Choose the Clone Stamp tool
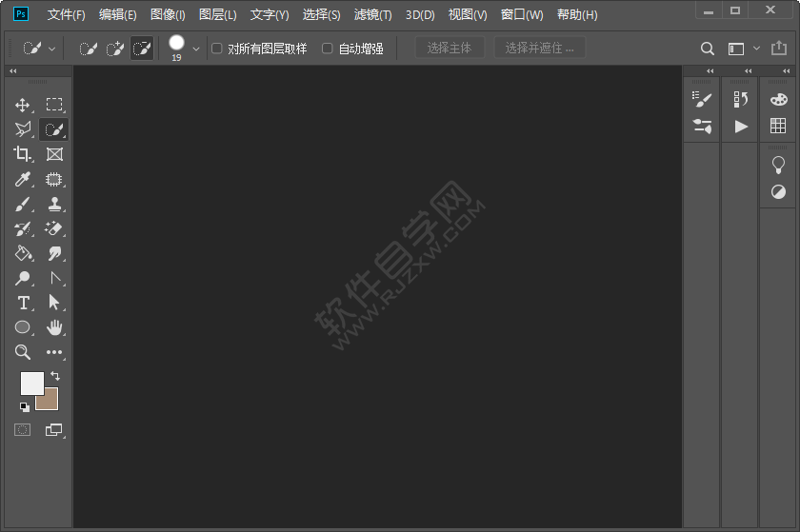The height and width of the screenshot is (532, 800). coord(54,204)
